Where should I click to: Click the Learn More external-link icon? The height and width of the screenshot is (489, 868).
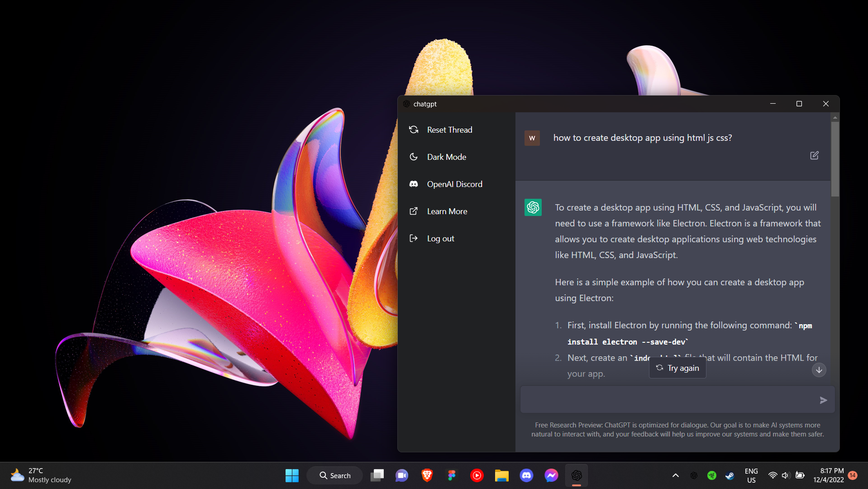[x=414, y=211]
